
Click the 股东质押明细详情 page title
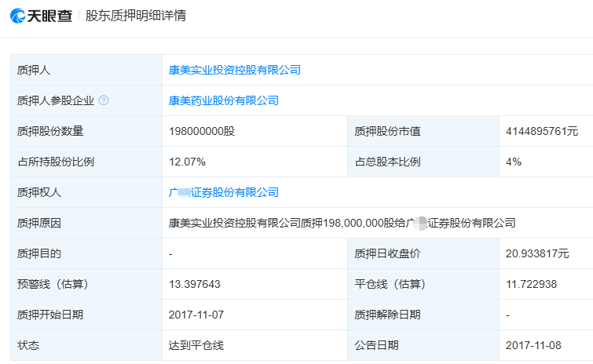(136, 16)
